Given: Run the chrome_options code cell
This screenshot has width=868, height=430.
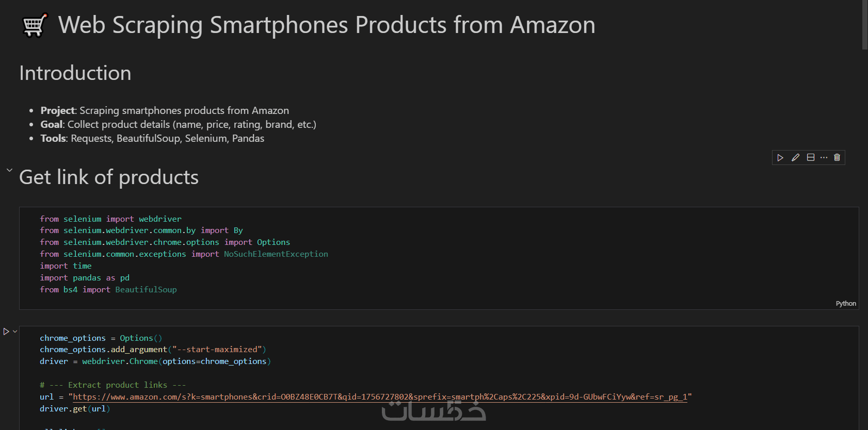Looking at the screenshot, I should pos(6,332).
